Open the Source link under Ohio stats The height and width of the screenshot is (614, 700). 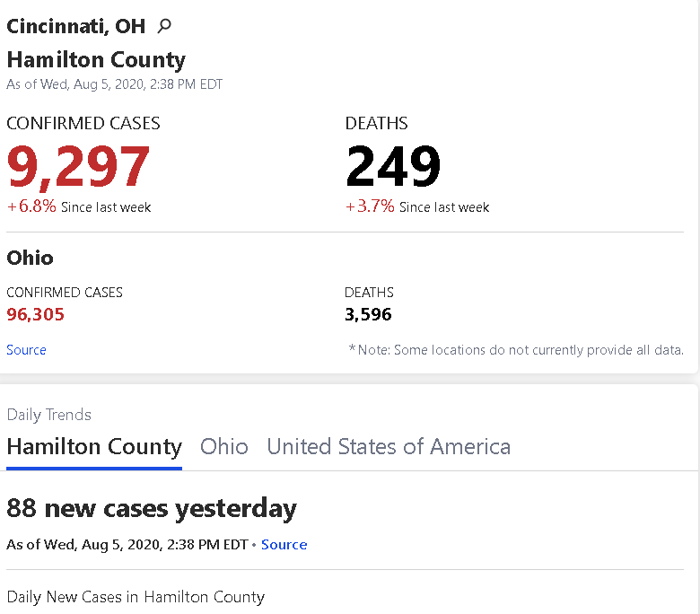26,350
